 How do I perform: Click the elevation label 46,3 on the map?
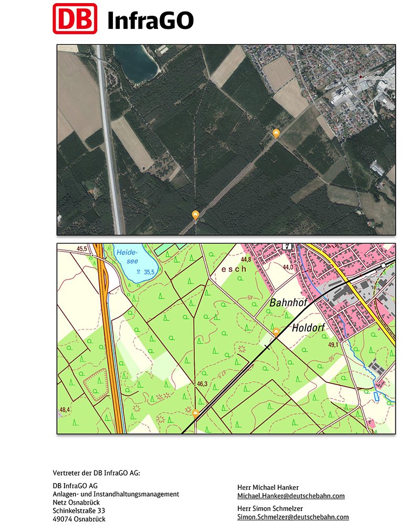coord(202,384)
